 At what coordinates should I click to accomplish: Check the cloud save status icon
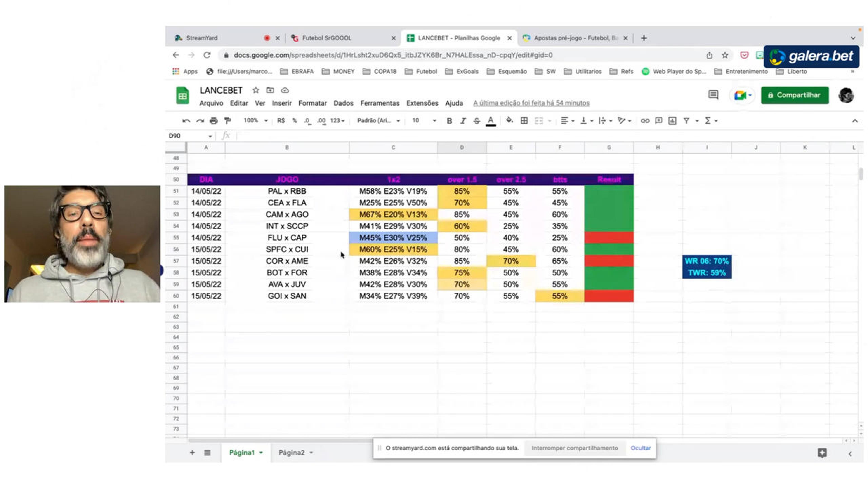[285, 90]
